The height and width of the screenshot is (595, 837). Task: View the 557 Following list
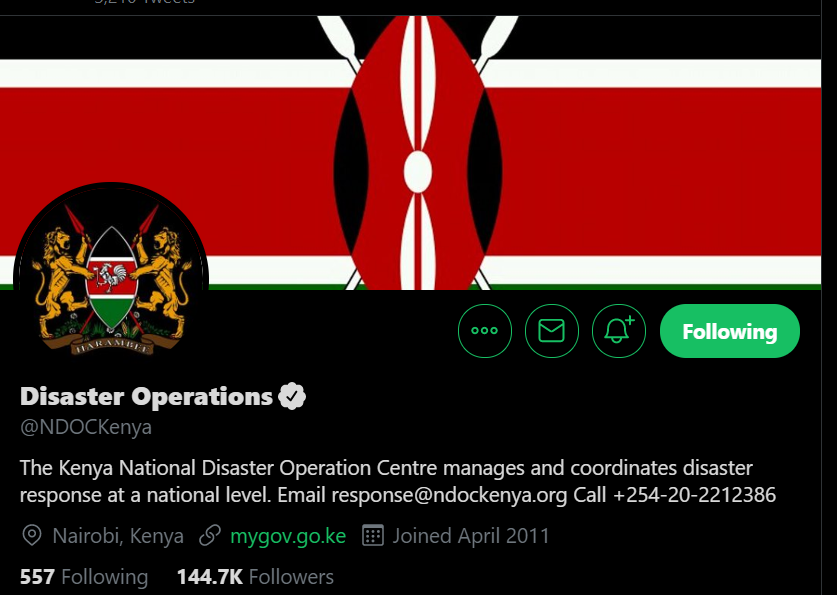pos(84,577)
